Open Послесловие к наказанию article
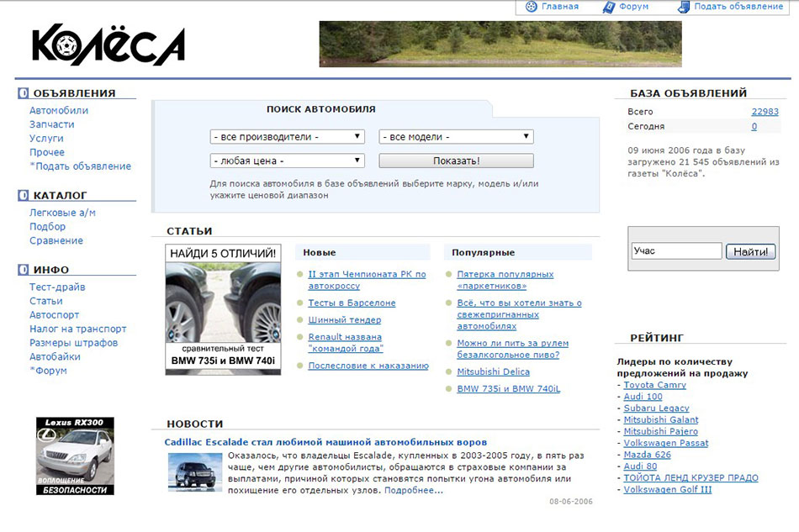 (x=368, y=366)
